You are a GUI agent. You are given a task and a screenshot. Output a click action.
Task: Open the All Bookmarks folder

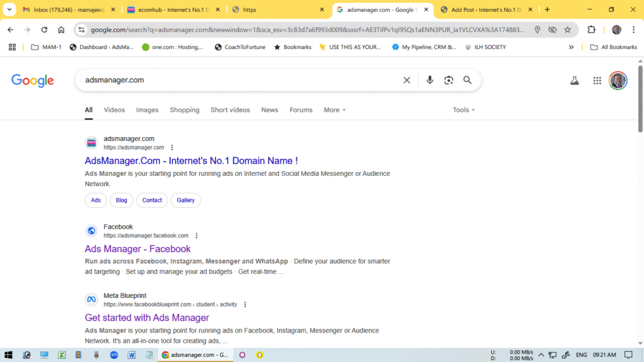(x=614, y=47)
